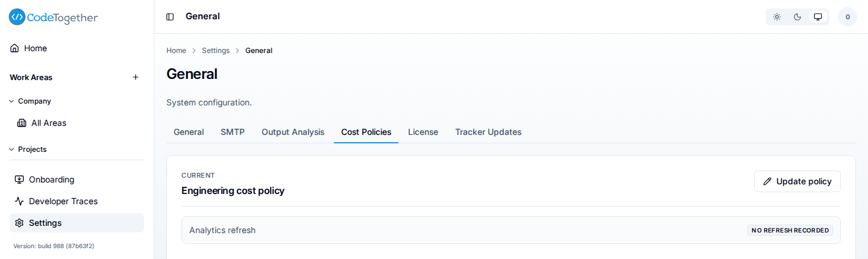
Task: Open All Areas in sidebar
Action: (x=77, y=123)
